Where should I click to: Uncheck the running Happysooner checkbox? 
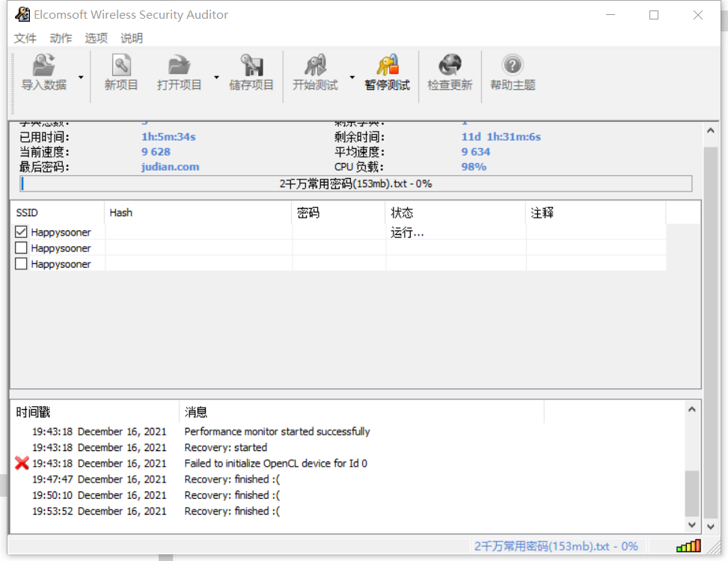click(x=21, y=232)
